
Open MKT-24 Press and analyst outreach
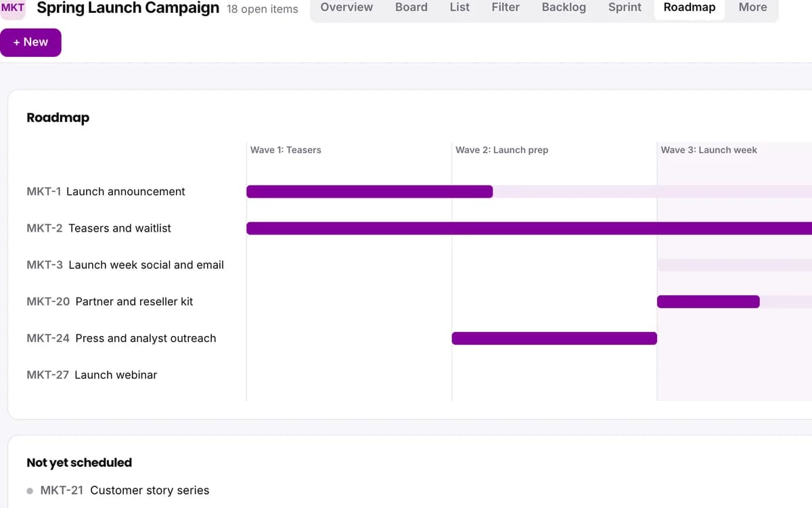[121, 338]
